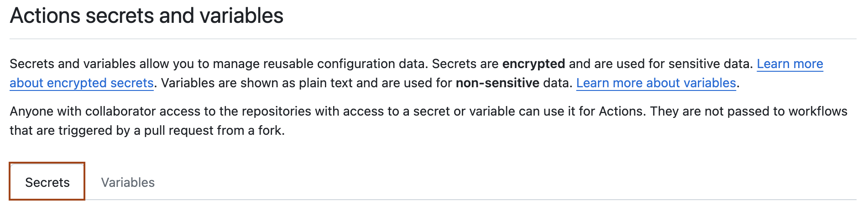868x212 pixels.
Task: Click the bold word "encrypted"
Action: pos(533,64)
